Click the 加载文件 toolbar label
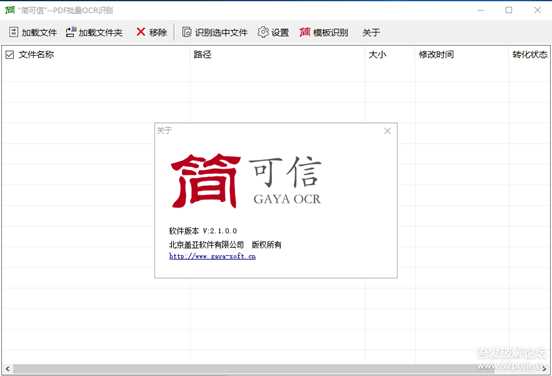Viewport: 552px width, 376px height. click(39, 32)
